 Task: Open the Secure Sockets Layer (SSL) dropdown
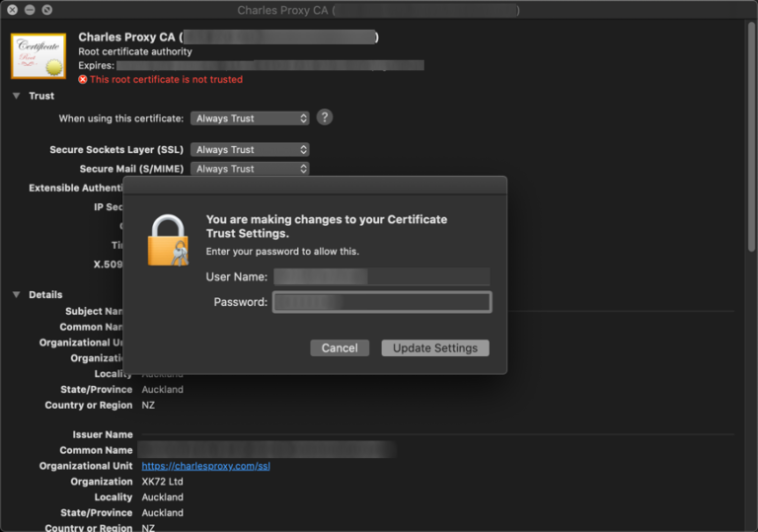pyautogui.click(x=250, y=150)
